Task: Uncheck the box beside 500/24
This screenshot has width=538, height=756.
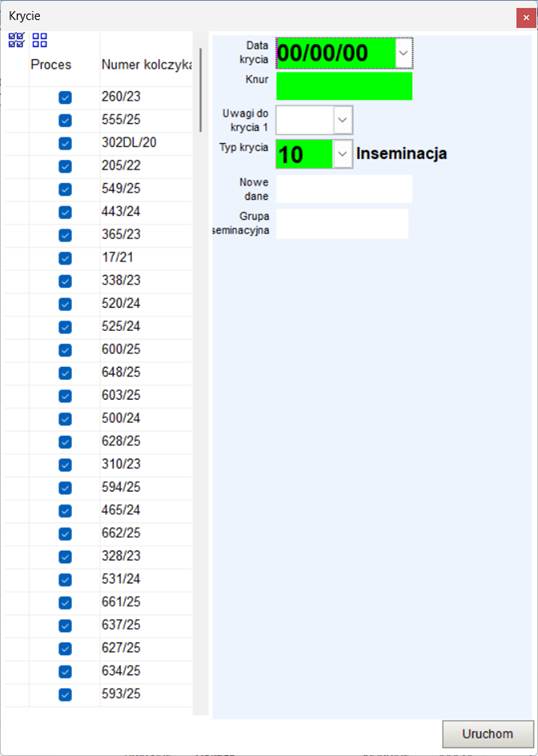Action: pyautogui.click(x=65, y=419)
